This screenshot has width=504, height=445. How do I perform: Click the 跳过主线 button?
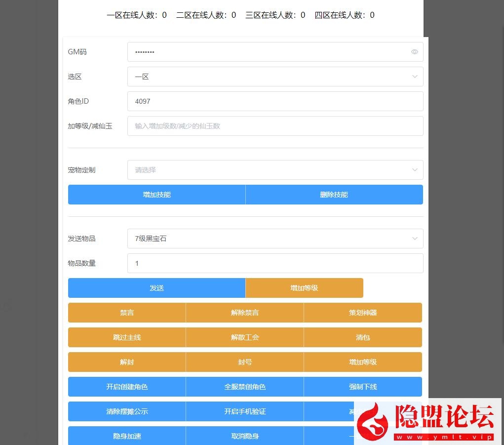(x=127, y=337)
